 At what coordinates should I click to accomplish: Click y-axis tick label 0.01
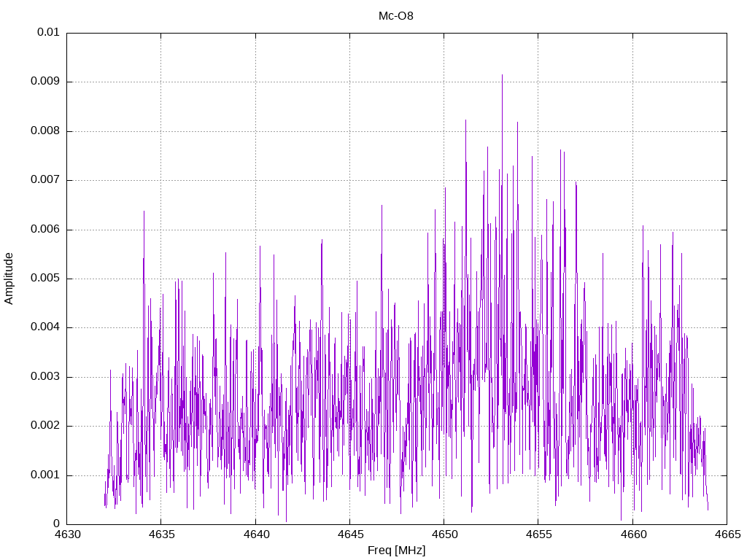pos(48,32)
